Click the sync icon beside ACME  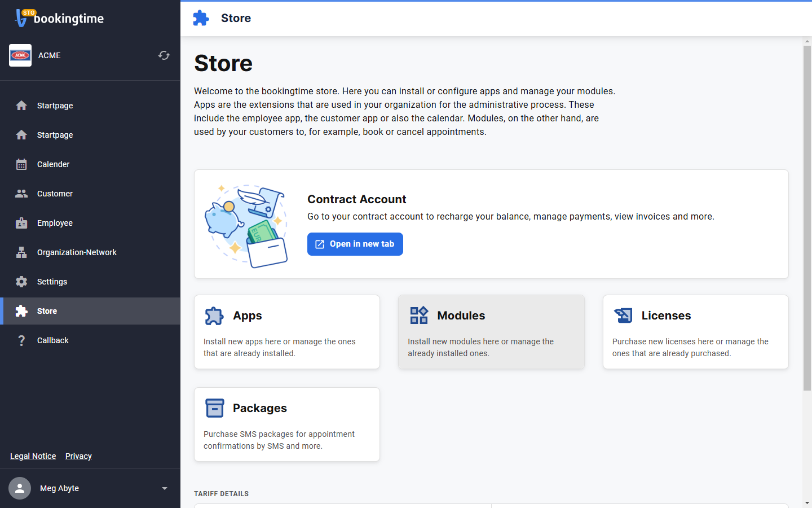coord(164,55)
